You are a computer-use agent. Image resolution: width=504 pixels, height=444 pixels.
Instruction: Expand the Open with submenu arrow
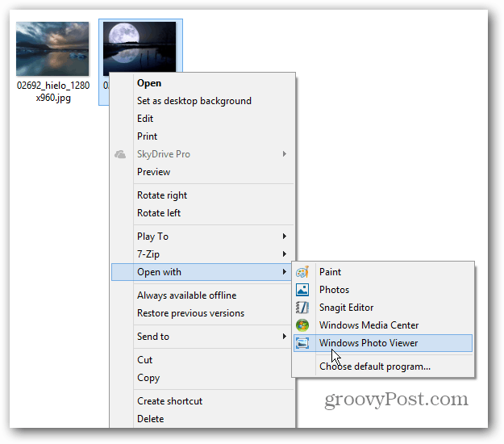(284, 272)
